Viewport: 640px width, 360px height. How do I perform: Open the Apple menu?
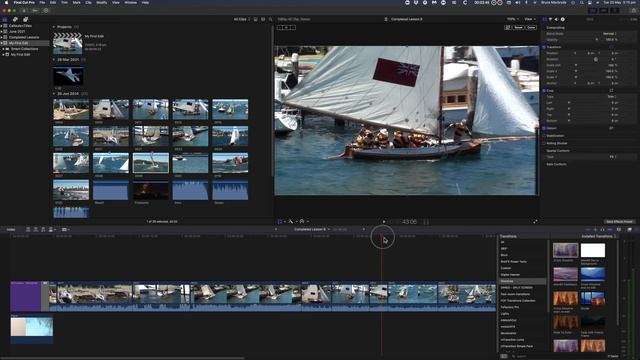[x=6, y=2]
